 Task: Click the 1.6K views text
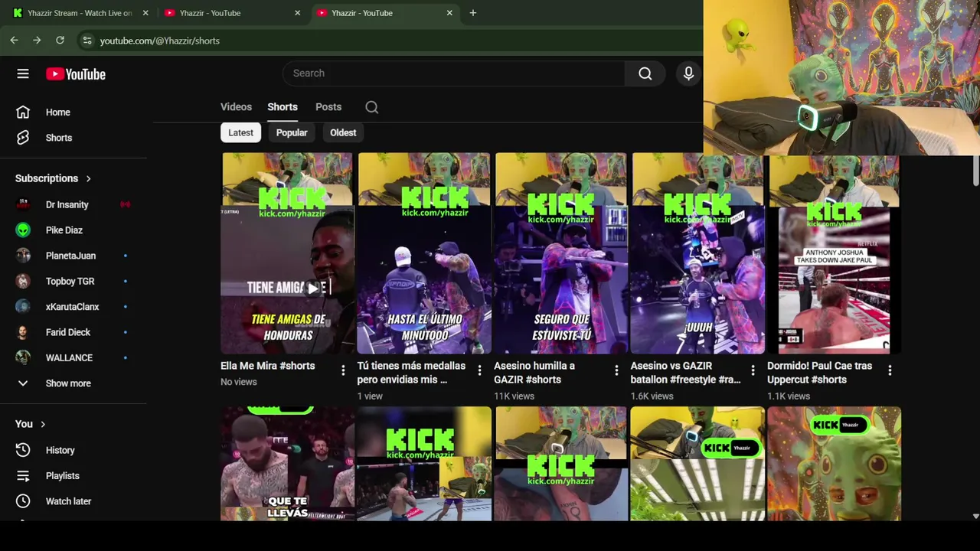[652, 396]
